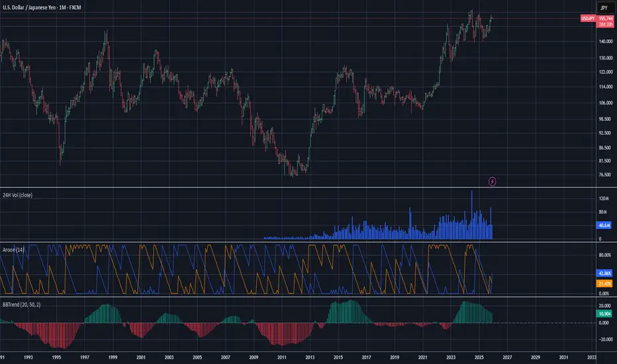Click the orange 21.43% Aroon value label
617x364 pixels.
[604, 283]
